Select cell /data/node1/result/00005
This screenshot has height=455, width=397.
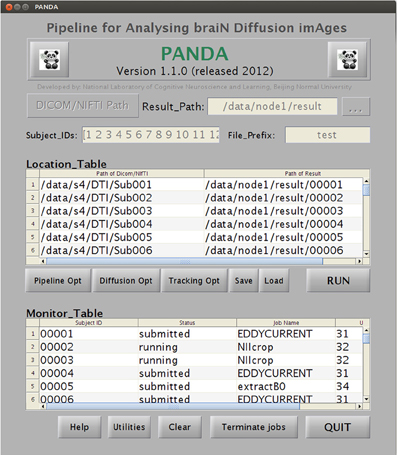(284, 237)
